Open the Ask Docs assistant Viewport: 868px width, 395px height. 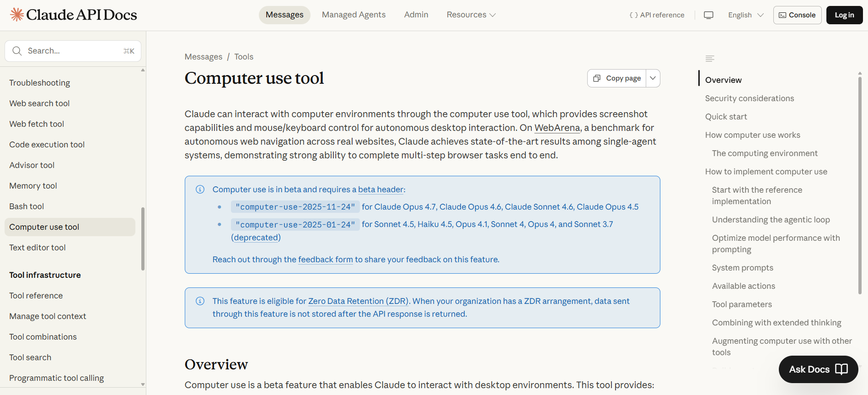[x=818, y=369]
